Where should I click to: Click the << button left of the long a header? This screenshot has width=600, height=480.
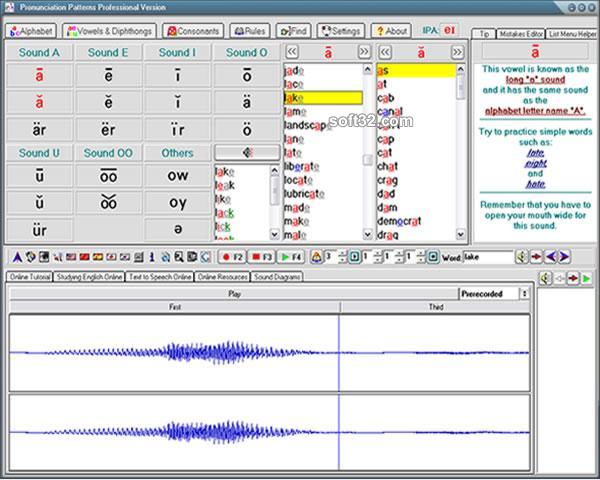pyautogui.click(x=292, y=52)
